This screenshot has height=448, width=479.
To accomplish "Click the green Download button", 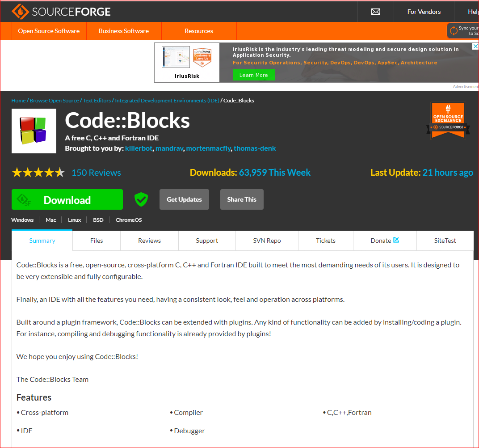I will click(x=67, y=199).
